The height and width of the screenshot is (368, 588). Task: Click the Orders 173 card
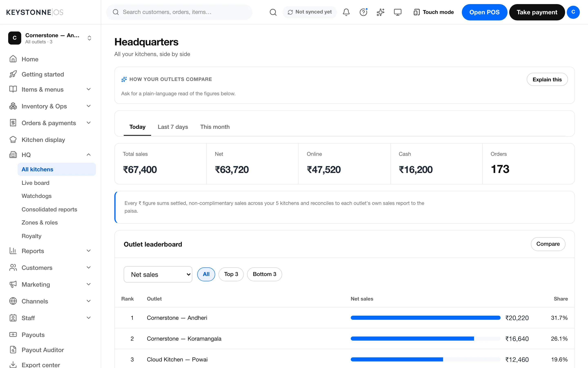coord(528,164)
